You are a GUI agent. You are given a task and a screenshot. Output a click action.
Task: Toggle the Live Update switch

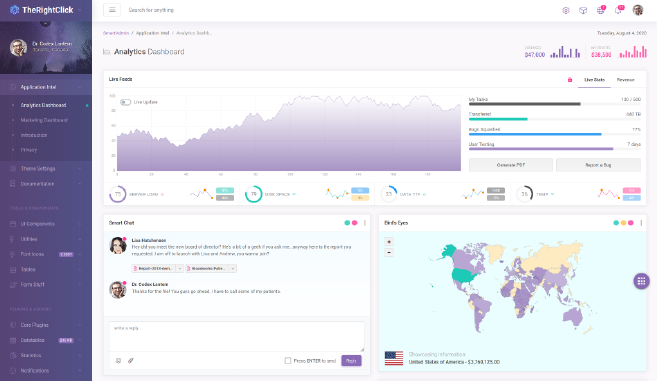[125, 102]
